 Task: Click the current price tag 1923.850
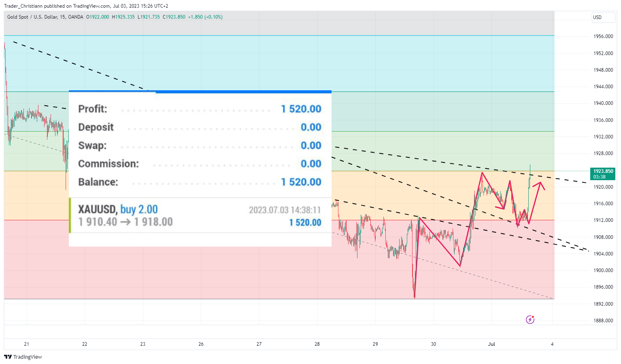click(x=603, y=174)
